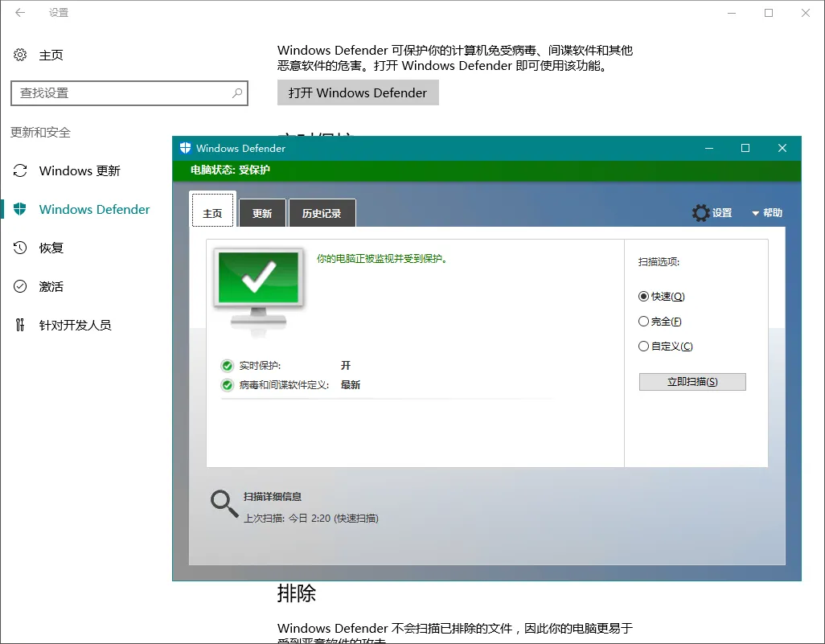825x644 pixels.
Task: Click the 立即扫描(S) button
Action: [692, 382]
